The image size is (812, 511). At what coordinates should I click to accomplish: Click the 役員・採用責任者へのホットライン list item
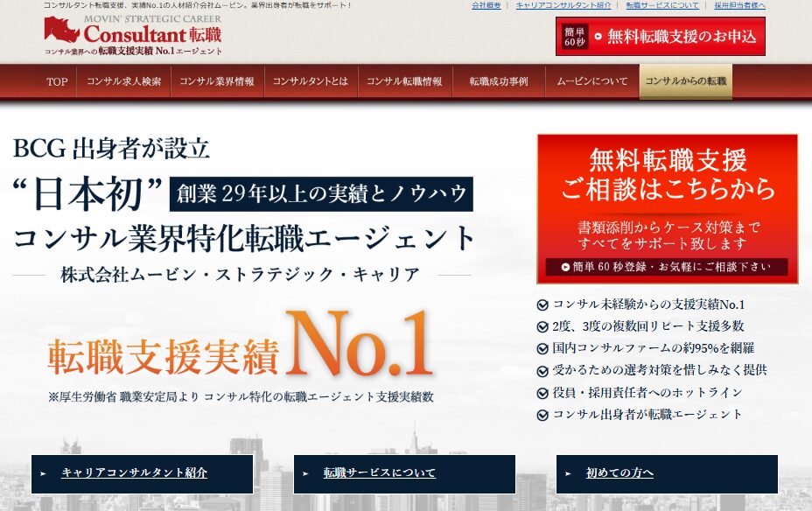[640, 393]
